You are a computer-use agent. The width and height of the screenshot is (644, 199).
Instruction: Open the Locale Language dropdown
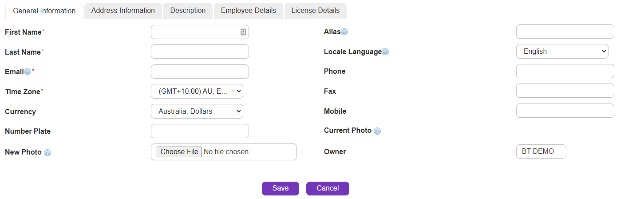[562, 52]
